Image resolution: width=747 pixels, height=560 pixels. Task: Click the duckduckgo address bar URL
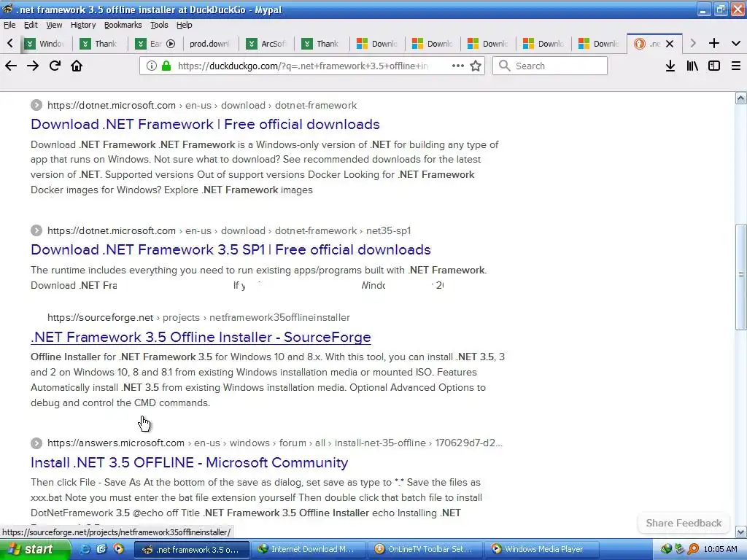click(x=303, y=66)
